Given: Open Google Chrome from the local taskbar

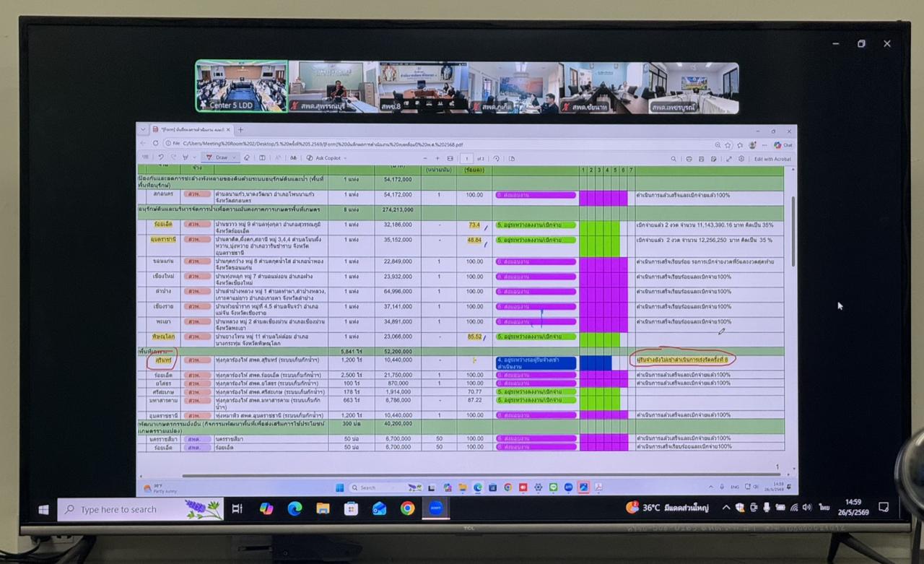Looking at the screenshot, I should click(x=407, y=509).
